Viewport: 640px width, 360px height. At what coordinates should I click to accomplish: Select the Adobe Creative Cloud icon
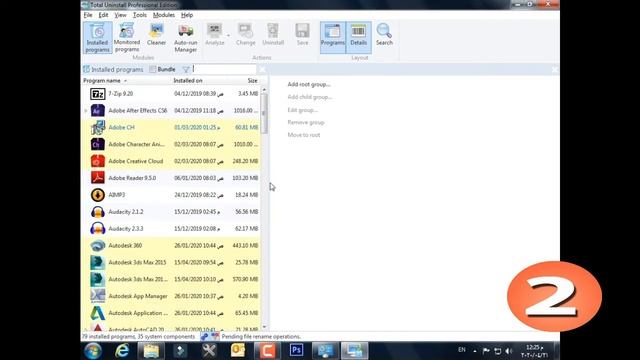click(x=98, y=161)
